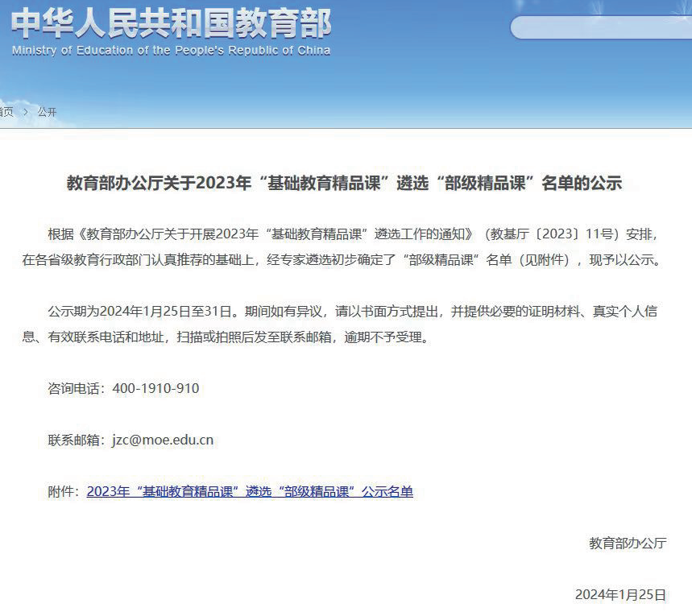Screen dimensions: 692x616
Task: Click the date 2024年1月25日 under the signature
Action: (x=620, y=595)
